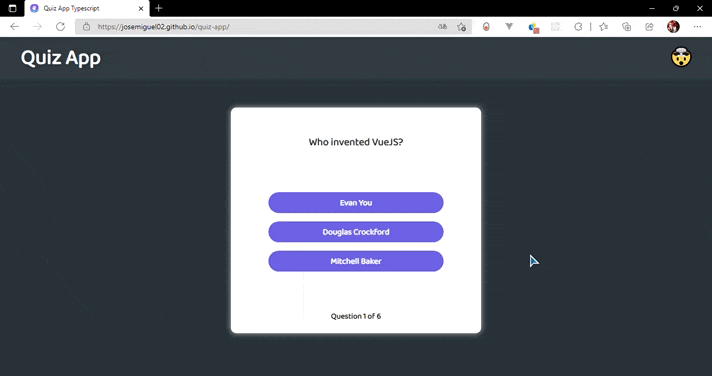Viewport: 712px width, 376px height.
Task: Choose the answer Mitchell Baker
Action: click(x=356, y=261)
